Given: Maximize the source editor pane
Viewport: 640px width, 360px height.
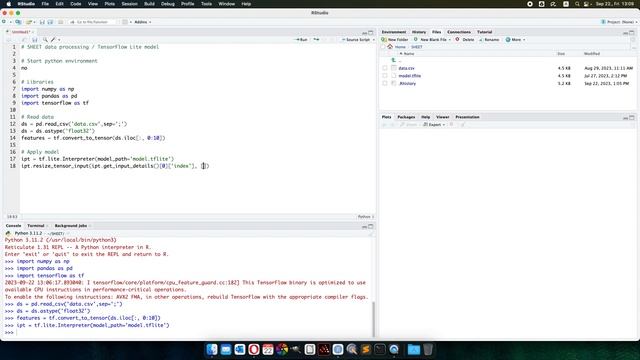Looking at the screenshot, I should coord(371,32).
